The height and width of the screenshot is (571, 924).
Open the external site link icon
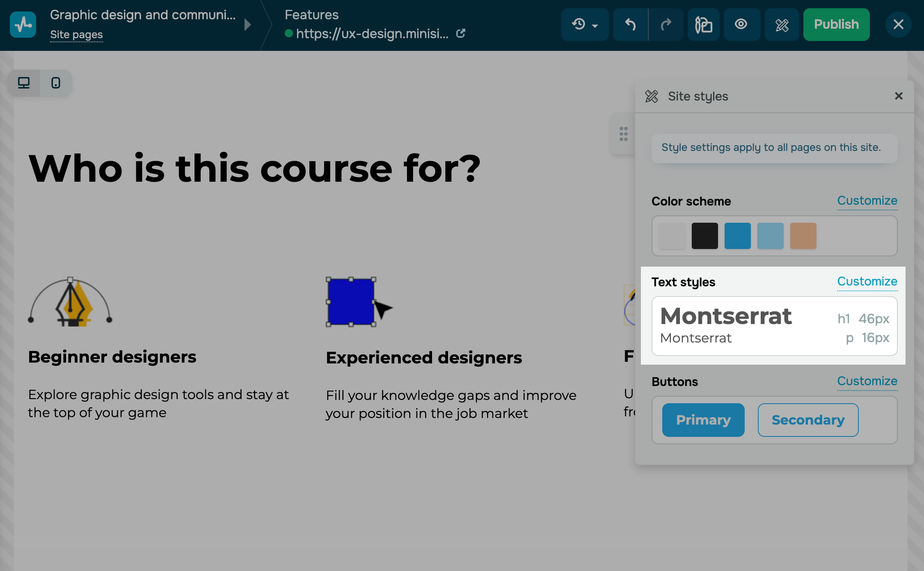click(461, 33)
